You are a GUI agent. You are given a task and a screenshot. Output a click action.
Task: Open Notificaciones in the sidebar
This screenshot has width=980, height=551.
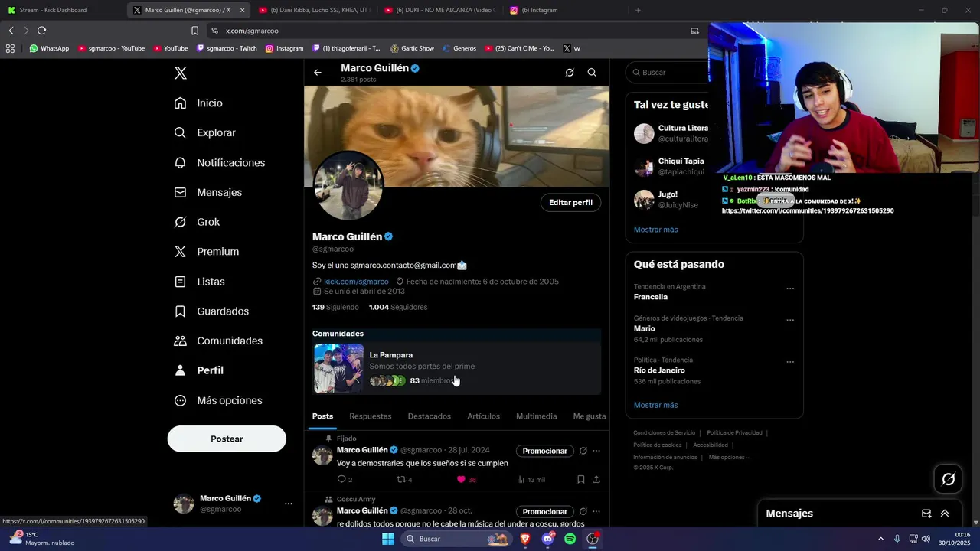coord(219,162)
